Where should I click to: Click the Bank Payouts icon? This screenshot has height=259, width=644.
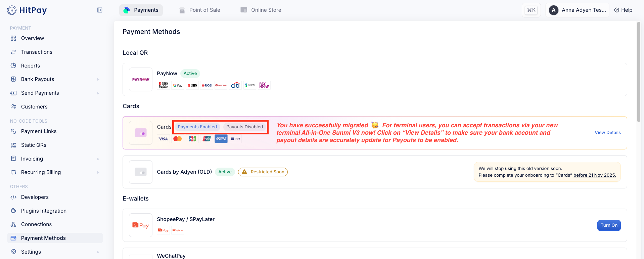13,79
